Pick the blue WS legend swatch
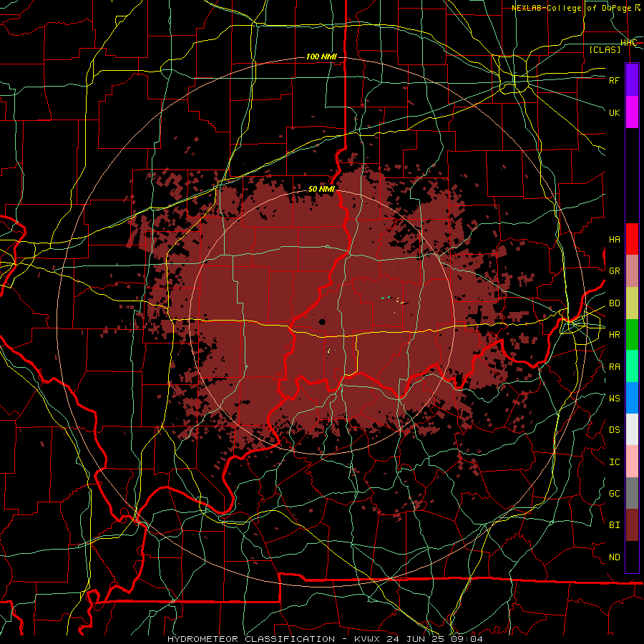This screenshot has width=644, height=644. (632, 398)
